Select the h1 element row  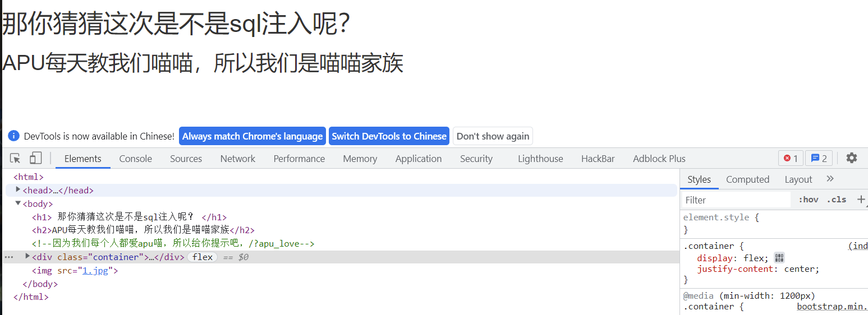130,217
